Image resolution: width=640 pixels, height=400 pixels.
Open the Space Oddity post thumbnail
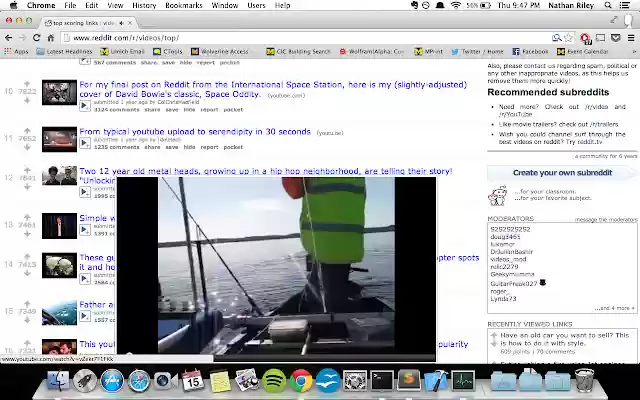pos(59,93)
